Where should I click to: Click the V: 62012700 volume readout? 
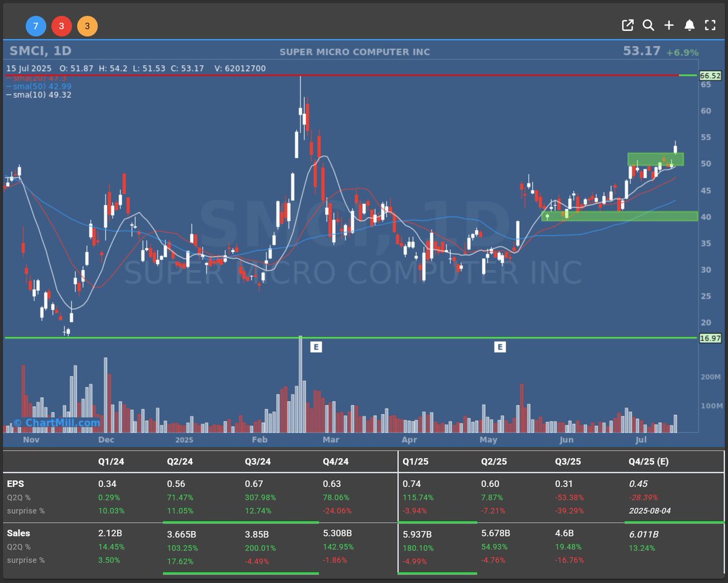(240, 68)
